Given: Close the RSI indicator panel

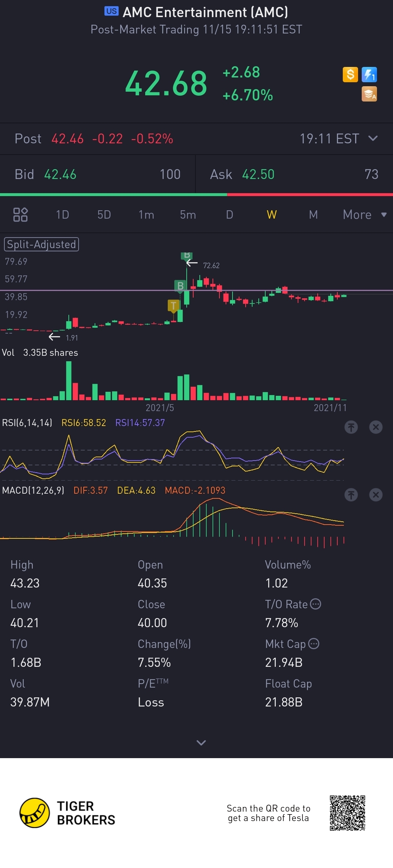Looking at the screenshot, I should 376,427.
